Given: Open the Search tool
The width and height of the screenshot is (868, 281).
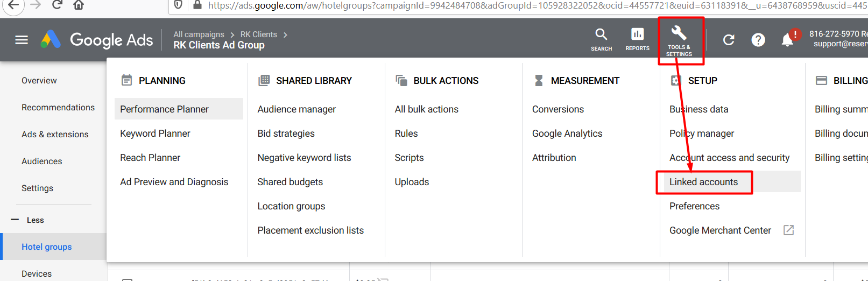Looking at the screenshot, I should [601, 40].
